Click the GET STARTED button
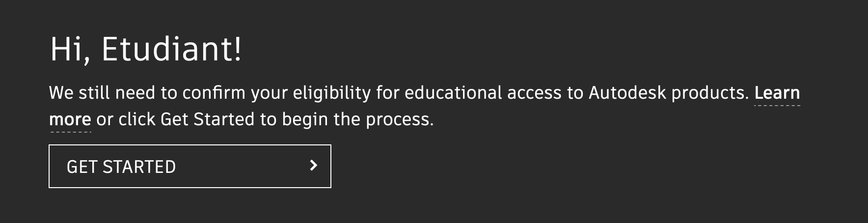 coord(190,167)
